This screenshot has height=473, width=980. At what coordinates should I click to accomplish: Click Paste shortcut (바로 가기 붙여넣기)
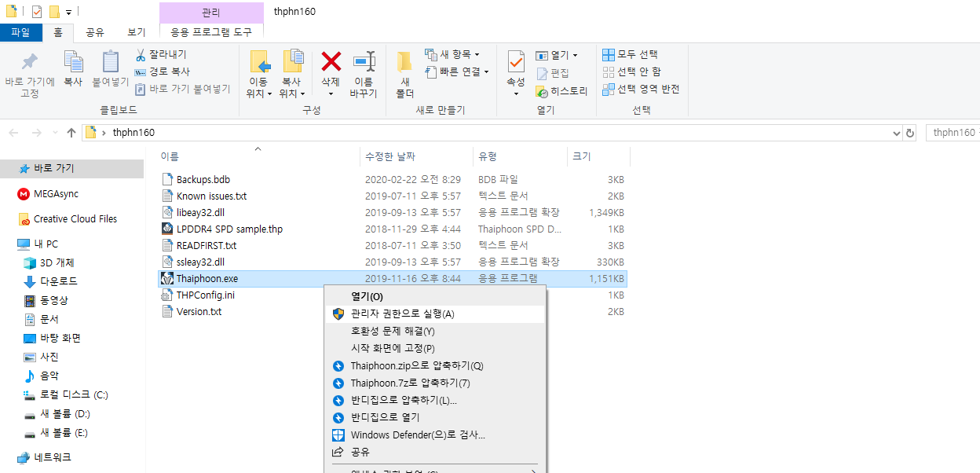coord(182,89)
